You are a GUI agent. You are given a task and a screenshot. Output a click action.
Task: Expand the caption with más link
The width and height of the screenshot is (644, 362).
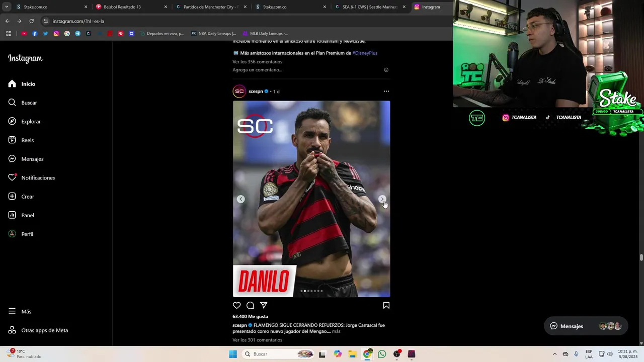coord(336,331)
